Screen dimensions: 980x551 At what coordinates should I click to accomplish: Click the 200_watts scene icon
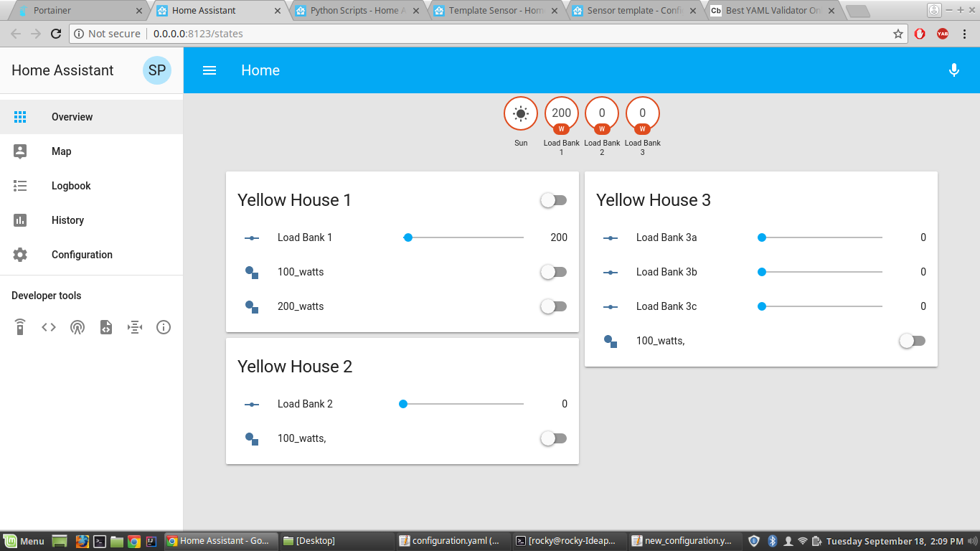pos(252,306)
